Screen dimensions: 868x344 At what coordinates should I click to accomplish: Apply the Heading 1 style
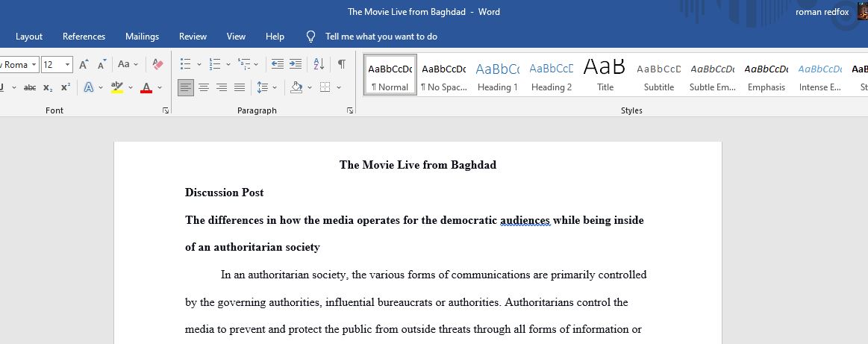click(x=498, y=75)
